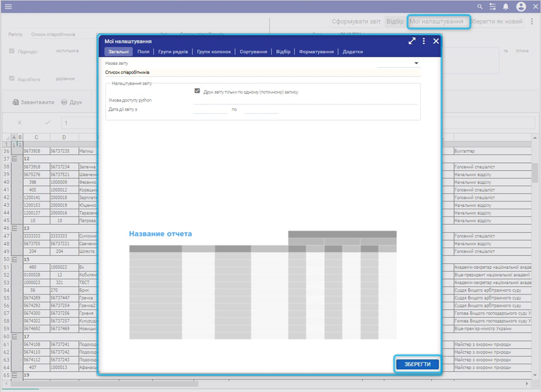Open the report name dropdown arrow
The height and width of the screenshot is (392, 541).
[x=415, y=63]
